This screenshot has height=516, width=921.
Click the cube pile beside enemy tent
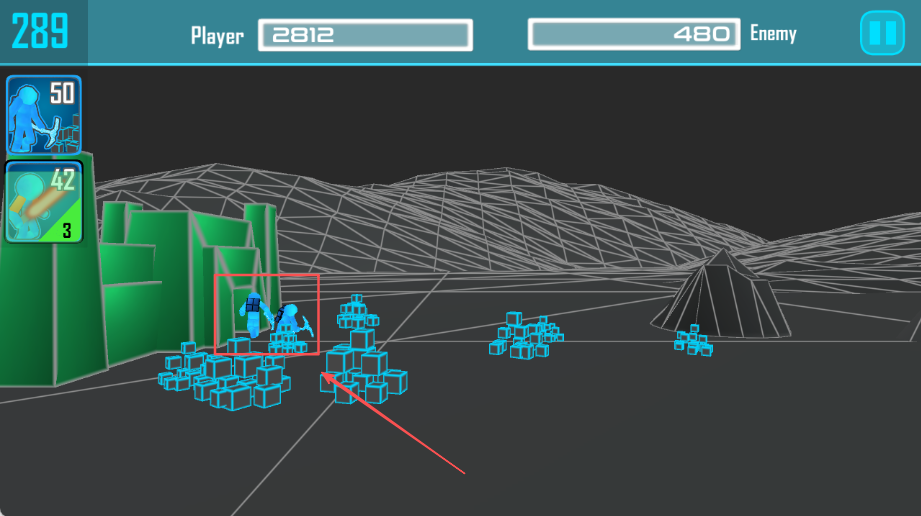(693, 341)
